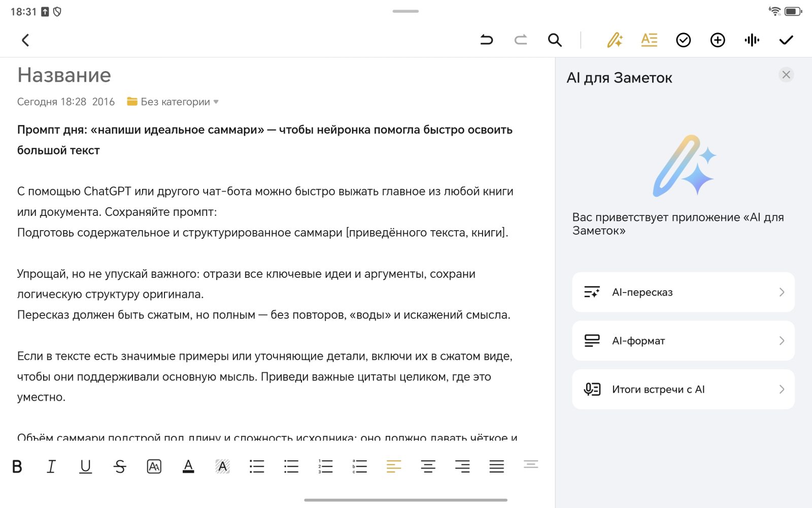Edit the Название title field
The image size is (812, 508).
[x=64, y=75]
